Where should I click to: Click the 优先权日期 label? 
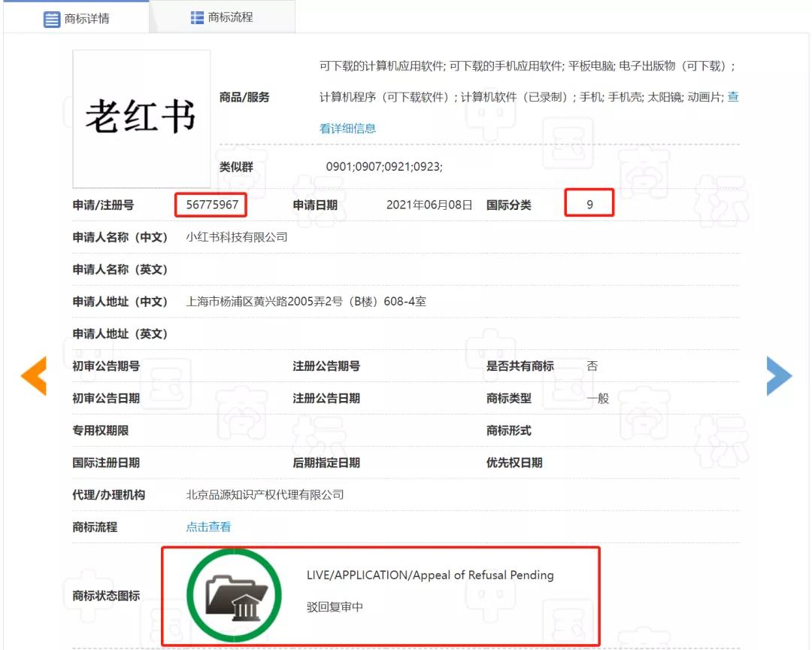coord(514,463)
